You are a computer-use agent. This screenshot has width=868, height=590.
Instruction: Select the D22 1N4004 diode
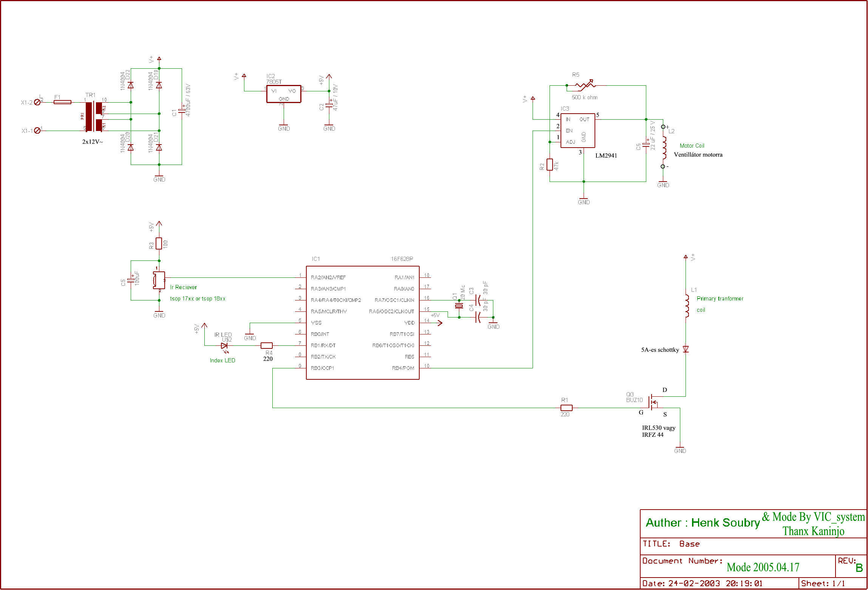(x=131, y=85)
